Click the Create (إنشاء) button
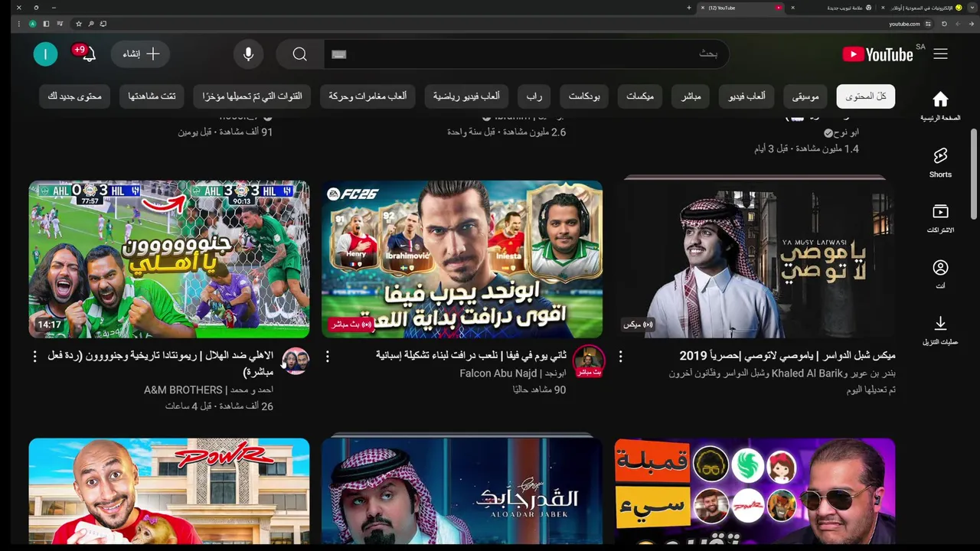Image resolution: width=980 pixels, height=551 pixels. (x=141, y=54)
